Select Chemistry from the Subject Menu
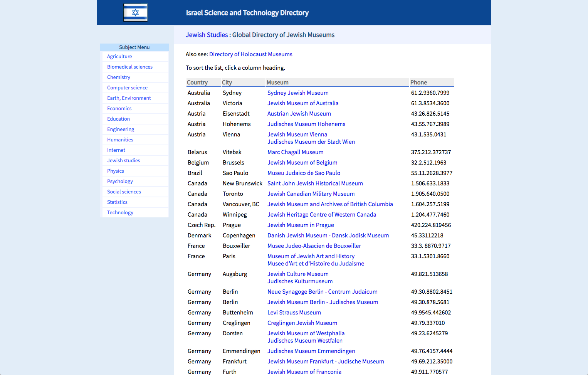The width and height of the screenshot is (588, 375). 119,77
